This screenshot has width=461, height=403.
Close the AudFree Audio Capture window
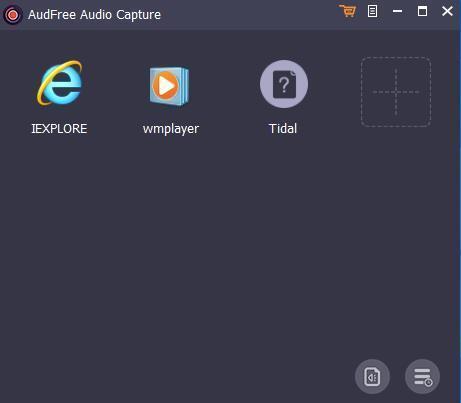point(447,11)
